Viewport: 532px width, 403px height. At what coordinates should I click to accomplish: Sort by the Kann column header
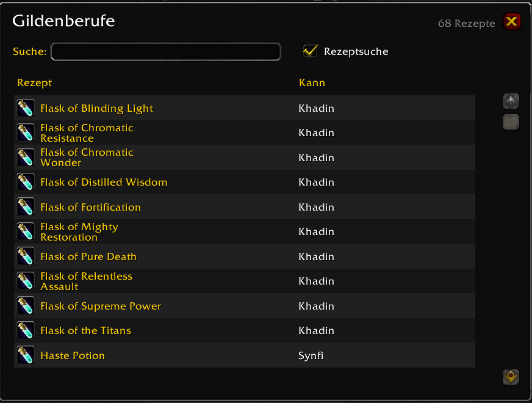pyautogui.click(x=312, y=82)
